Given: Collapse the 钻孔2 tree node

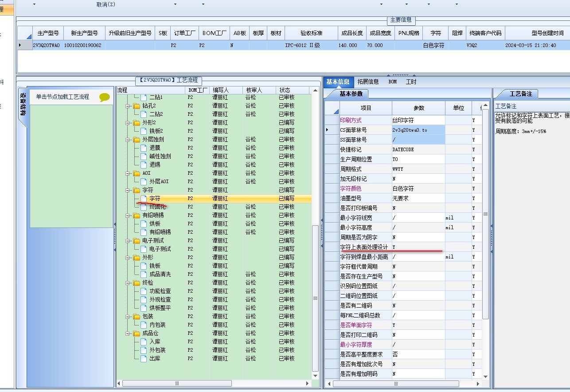Looking at the screenshot, I should (x=128, y=106).
